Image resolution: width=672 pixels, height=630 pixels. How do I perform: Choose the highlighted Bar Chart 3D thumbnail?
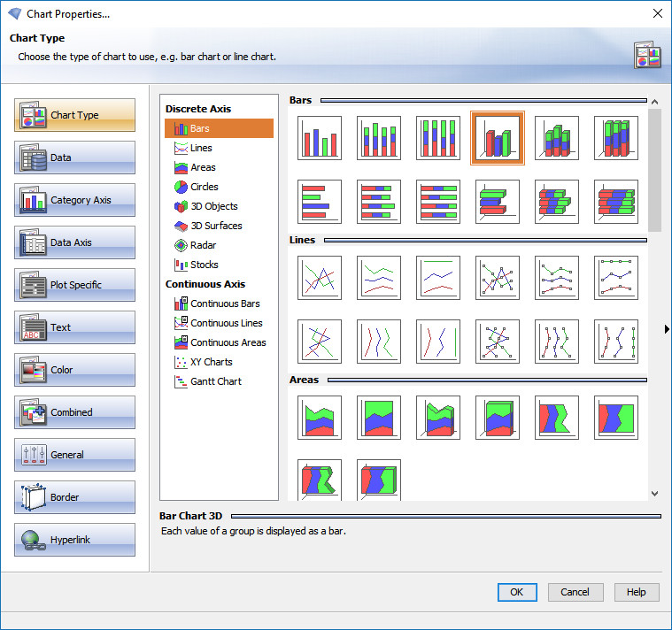coord(498,138)
